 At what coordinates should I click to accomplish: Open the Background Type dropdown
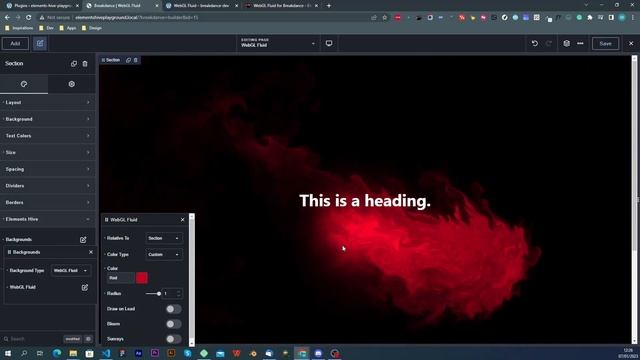tap(71, 270)
